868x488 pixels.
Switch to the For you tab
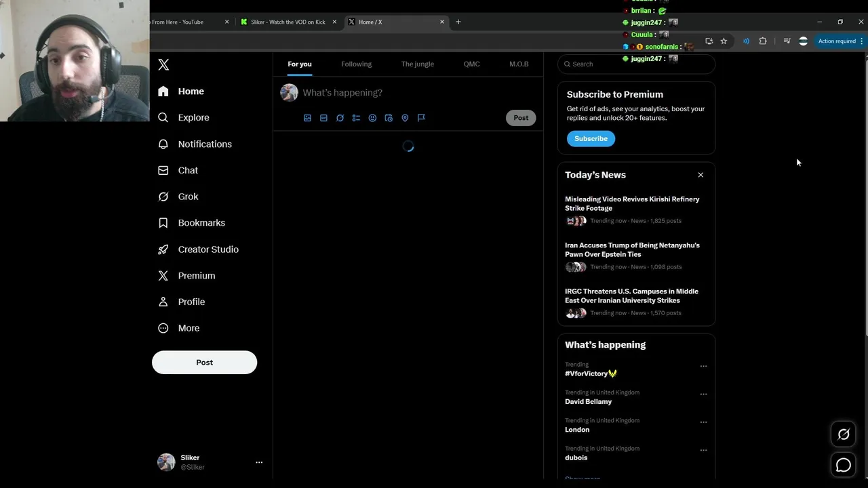pos(300,64)
